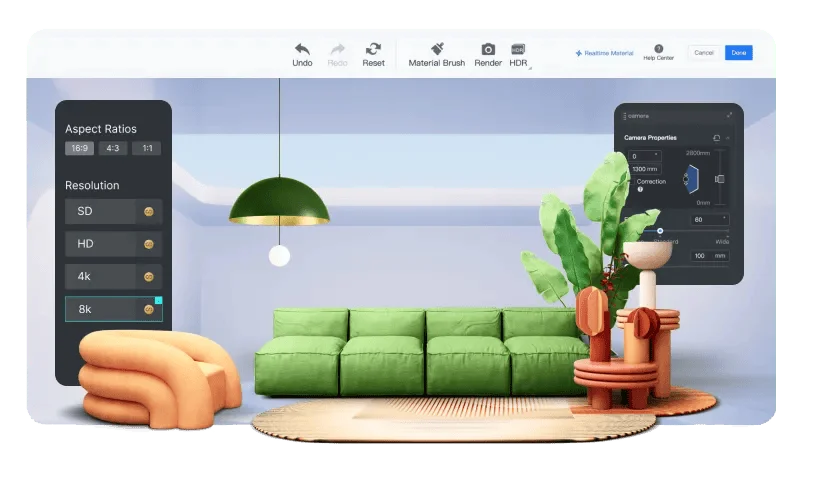Click the Cancel button
This screenshot has height=480, width=817.
tap(703, 53)
